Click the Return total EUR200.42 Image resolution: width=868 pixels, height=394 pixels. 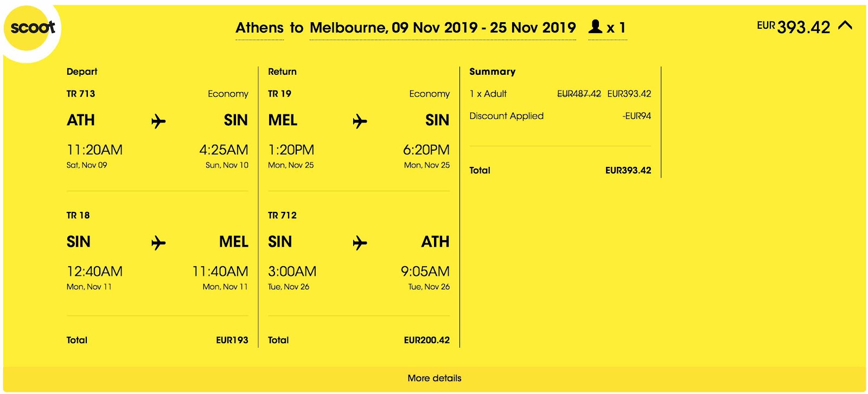click(x=426, y=340)
